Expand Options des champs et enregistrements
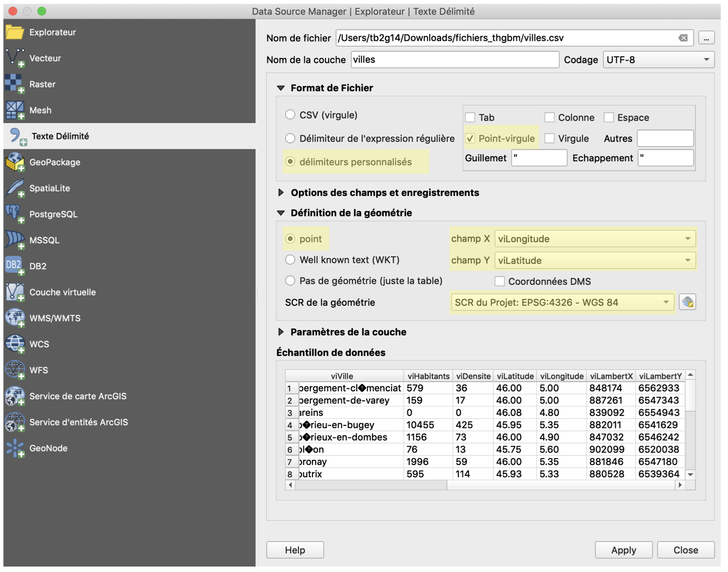Screen dimensions: 728x572 [281, 192]
